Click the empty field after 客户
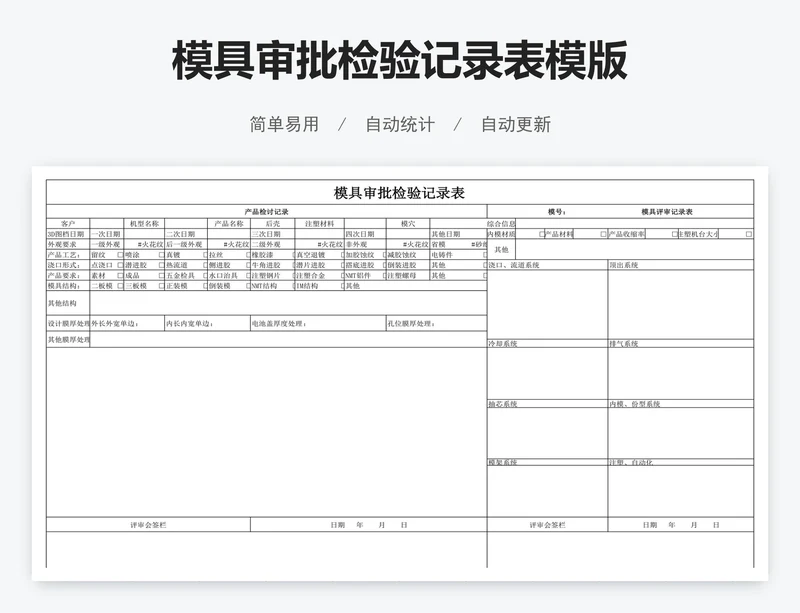 click(x=107, y=224)
